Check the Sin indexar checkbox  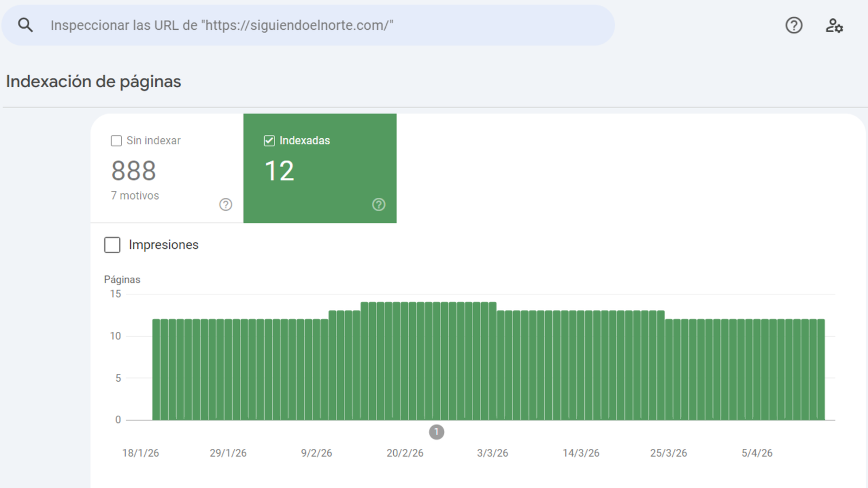pos(116,141)
